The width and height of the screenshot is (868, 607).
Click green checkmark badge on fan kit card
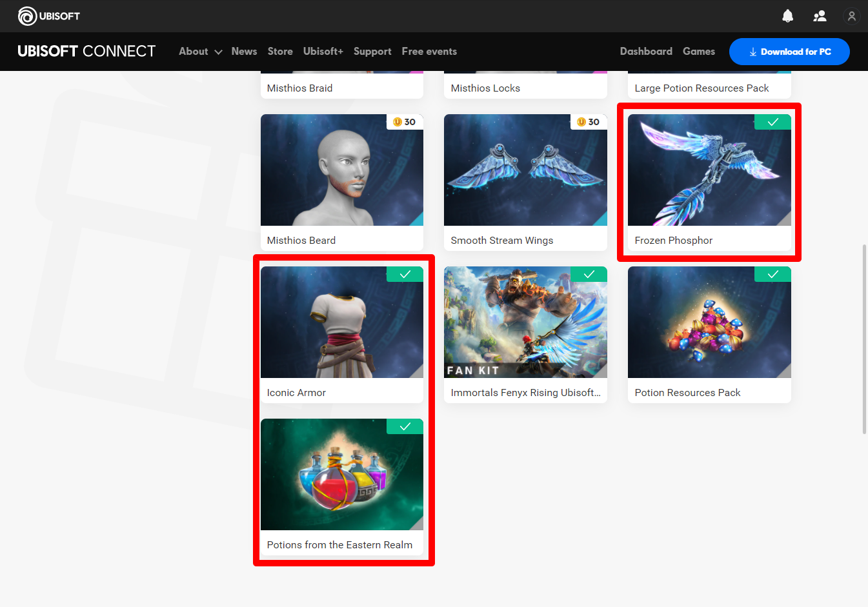[589, 274]
